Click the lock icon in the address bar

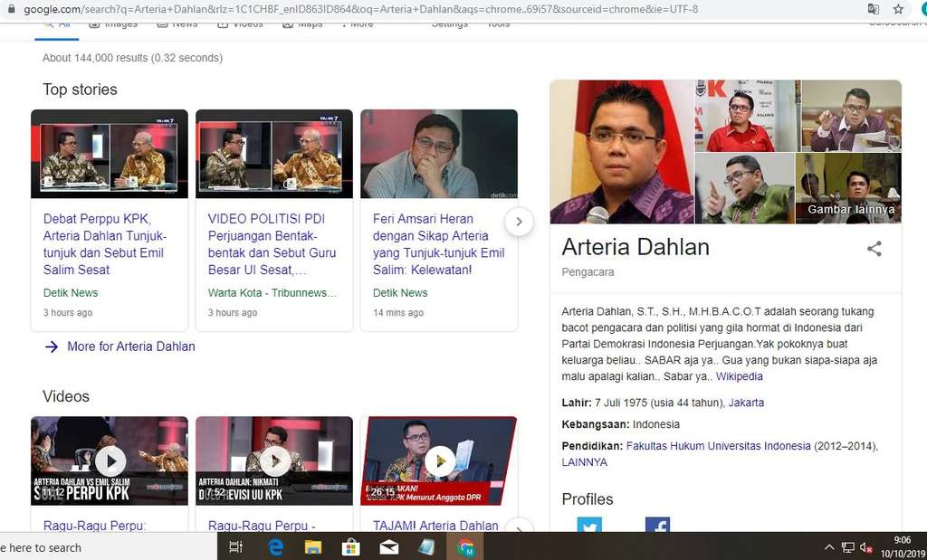tap(11, 9)
